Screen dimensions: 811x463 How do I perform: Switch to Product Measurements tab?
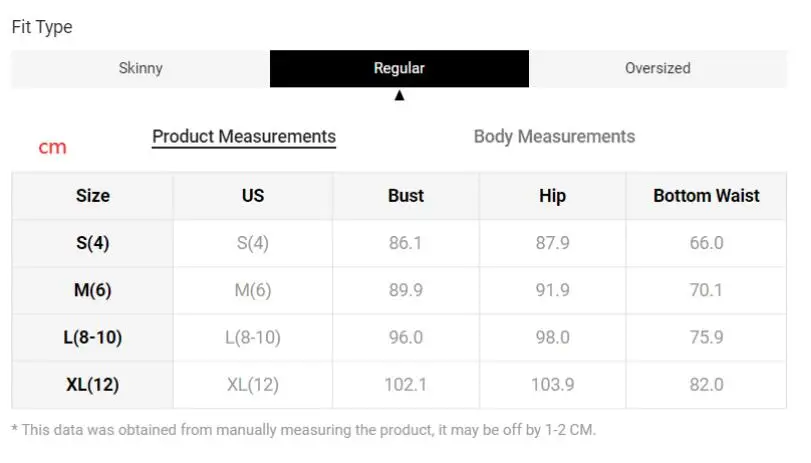tap(244, 137)
